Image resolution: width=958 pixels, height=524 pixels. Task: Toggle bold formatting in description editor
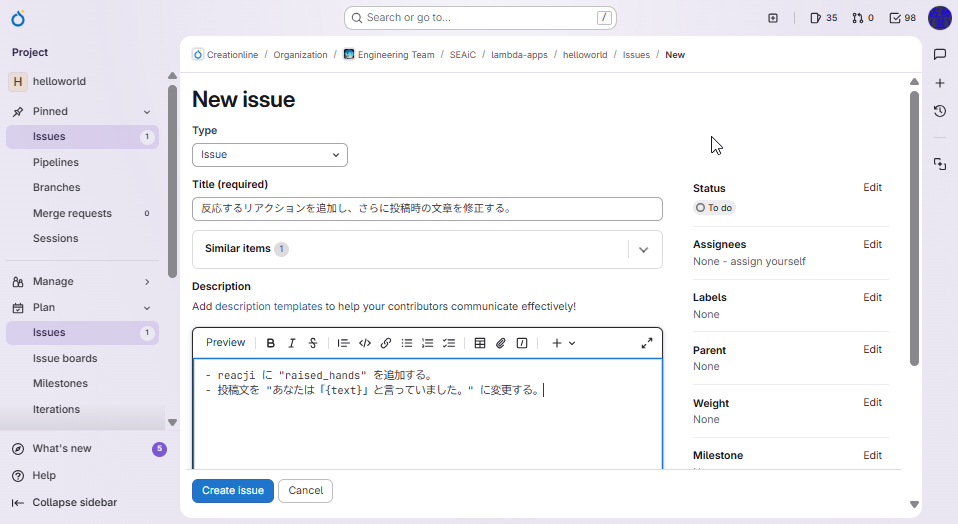point(271,343)
